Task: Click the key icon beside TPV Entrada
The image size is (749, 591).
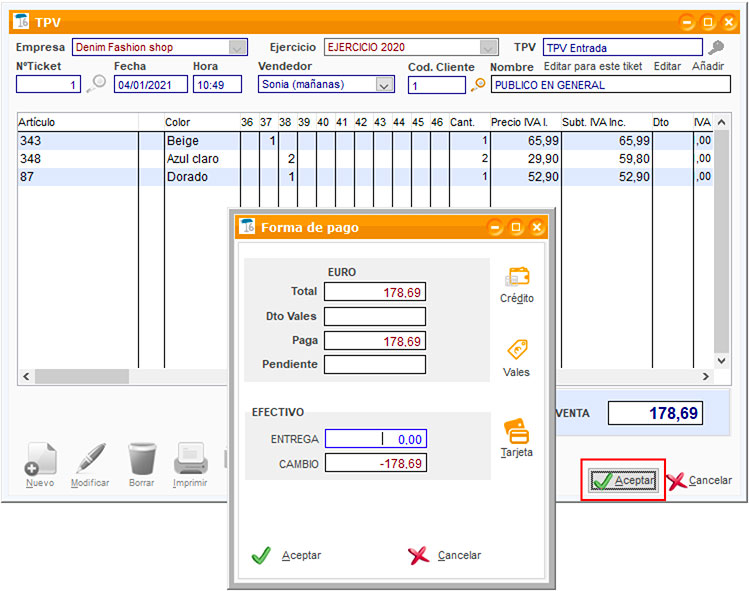Action: (716, 47)
